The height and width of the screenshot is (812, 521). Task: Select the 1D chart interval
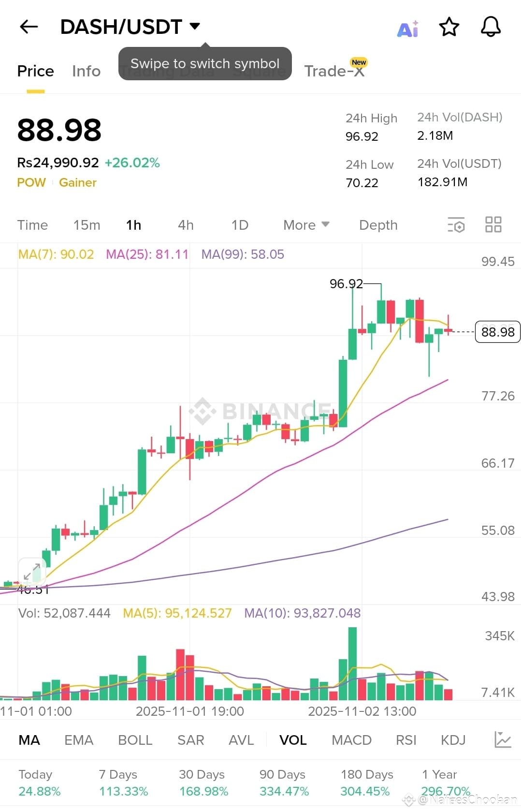(x=240, y=225)
